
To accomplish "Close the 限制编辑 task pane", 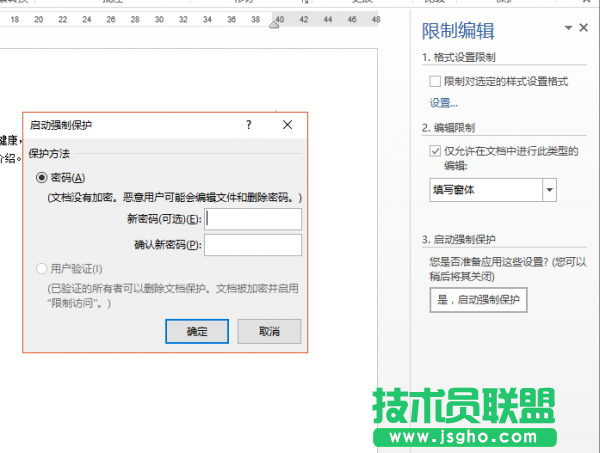I will 584,28.
